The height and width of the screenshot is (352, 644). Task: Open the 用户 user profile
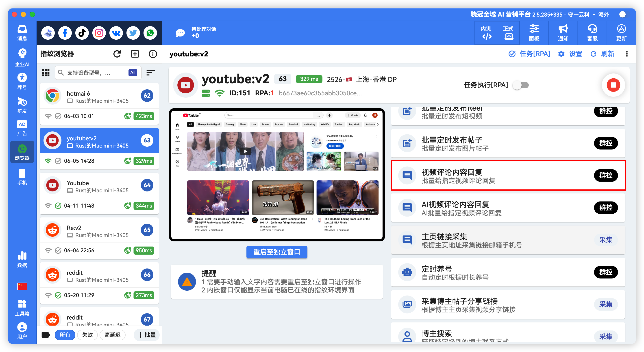22,331
